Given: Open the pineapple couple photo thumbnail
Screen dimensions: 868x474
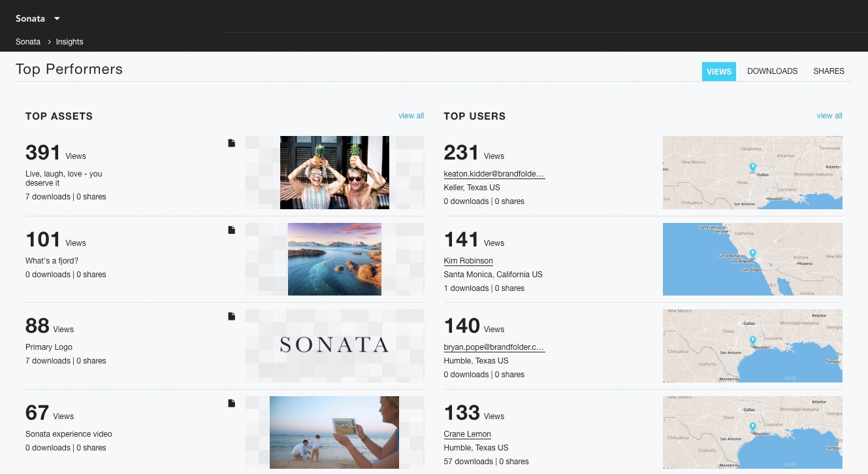Looking at the screenshot, I should pyautogui.click(x=334, y=173).
